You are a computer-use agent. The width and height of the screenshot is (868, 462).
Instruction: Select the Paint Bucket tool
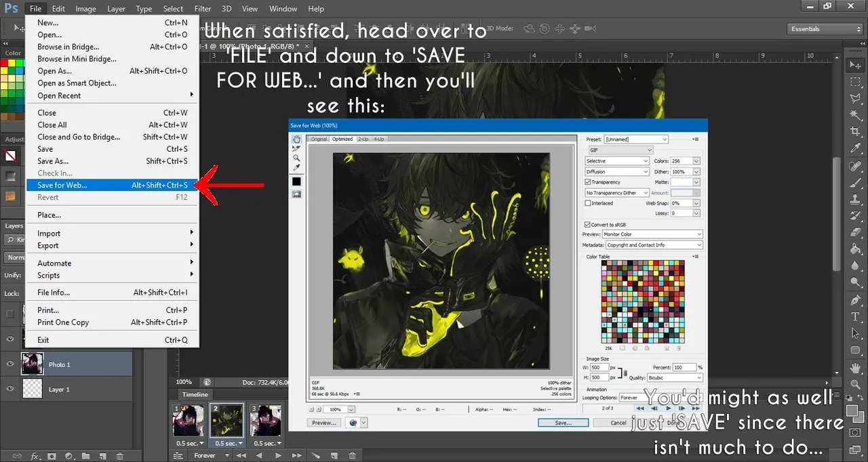(x=855, y=249)
